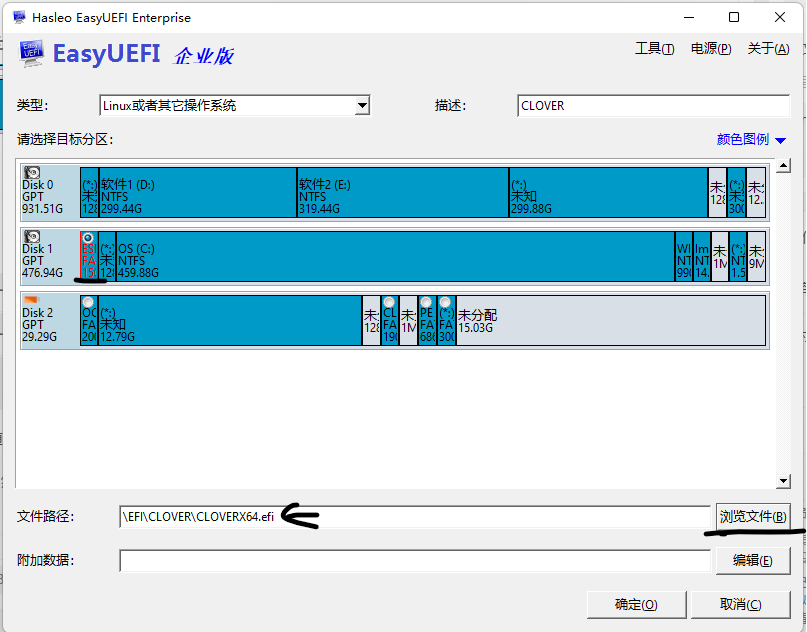This screenshot has width=807, height=632.
Task: Click the scrollbar up arrow of disk list
Action: click(783, 166)
